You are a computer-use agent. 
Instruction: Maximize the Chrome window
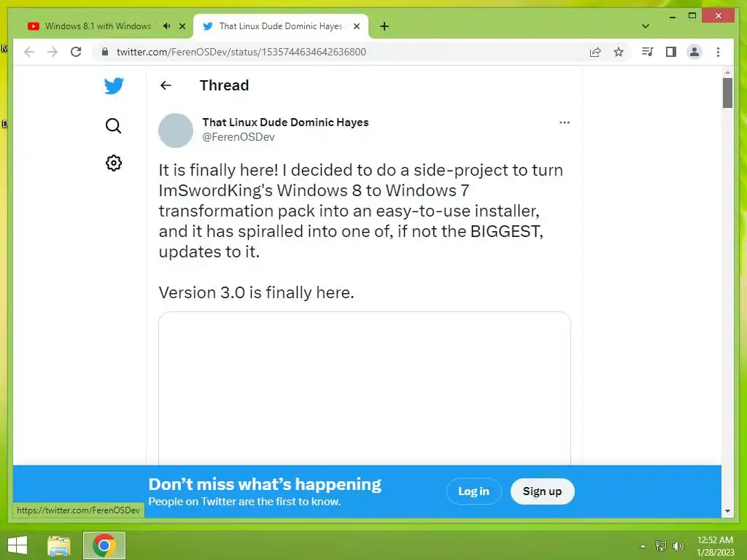692,16
